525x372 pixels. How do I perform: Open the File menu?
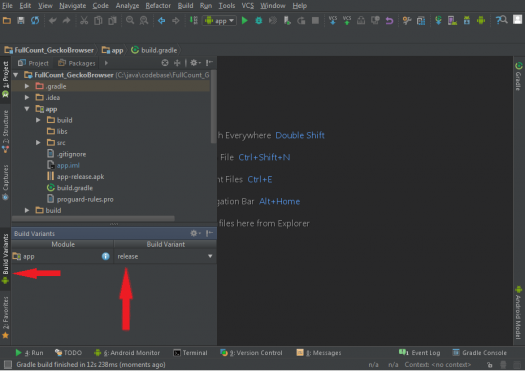[x=7, y=6]
